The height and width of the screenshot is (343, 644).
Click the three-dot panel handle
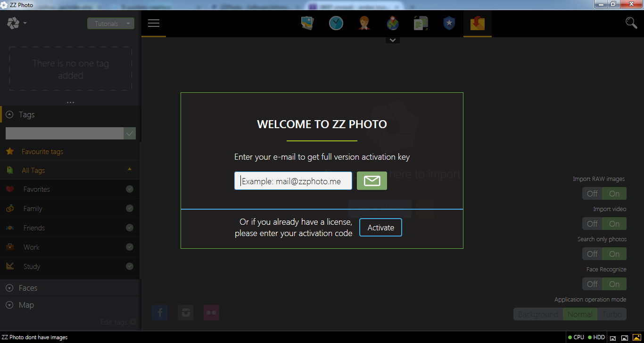coord(71,102)
